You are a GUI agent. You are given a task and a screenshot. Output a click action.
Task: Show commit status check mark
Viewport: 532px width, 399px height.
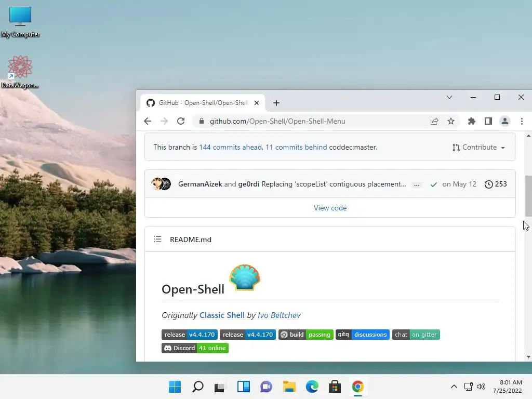[x=433, y=184]
